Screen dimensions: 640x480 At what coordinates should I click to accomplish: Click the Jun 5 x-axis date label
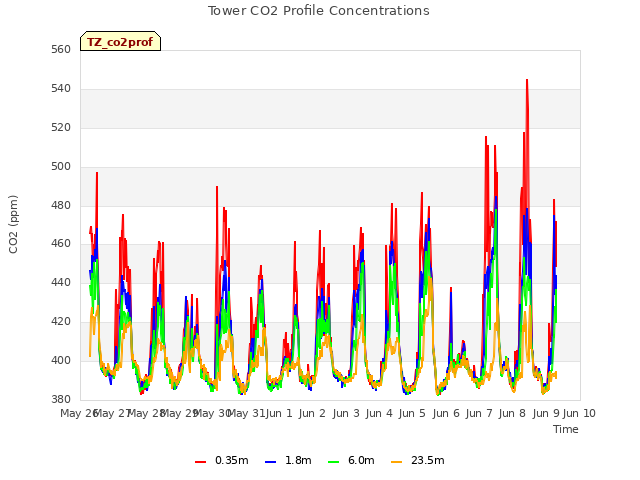(x=412, y=413)
